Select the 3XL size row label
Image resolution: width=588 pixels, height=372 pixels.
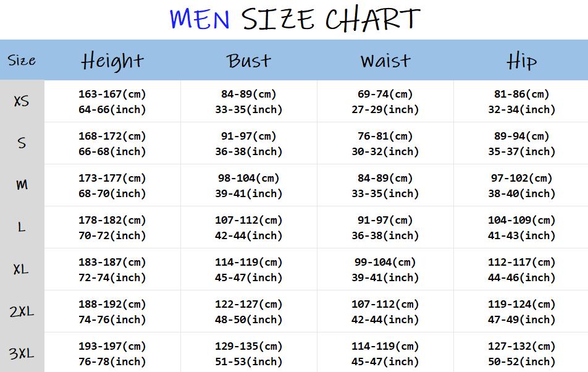(x=22, y=353)
